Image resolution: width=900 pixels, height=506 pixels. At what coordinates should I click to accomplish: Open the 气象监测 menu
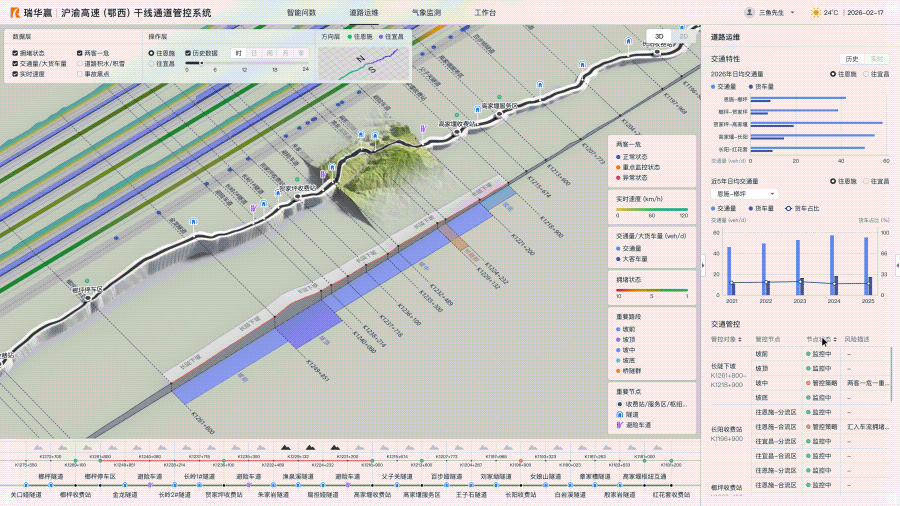[x=426, y=12]
